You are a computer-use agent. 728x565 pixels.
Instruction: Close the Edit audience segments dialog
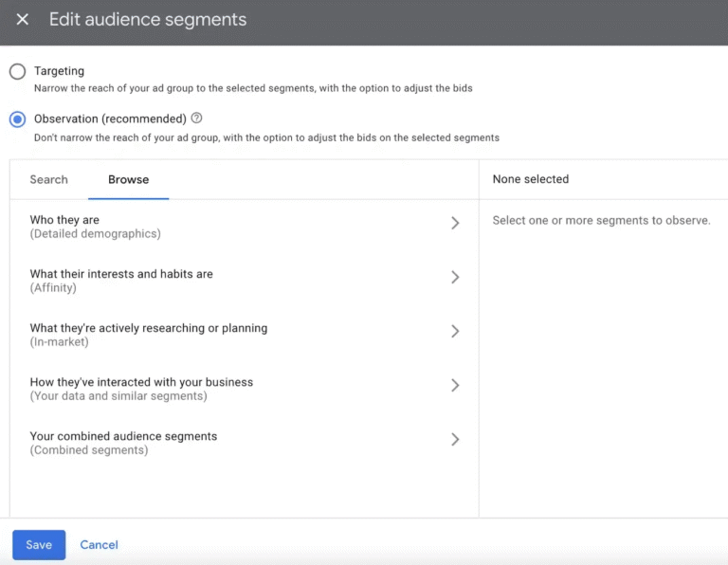point(23,20)
